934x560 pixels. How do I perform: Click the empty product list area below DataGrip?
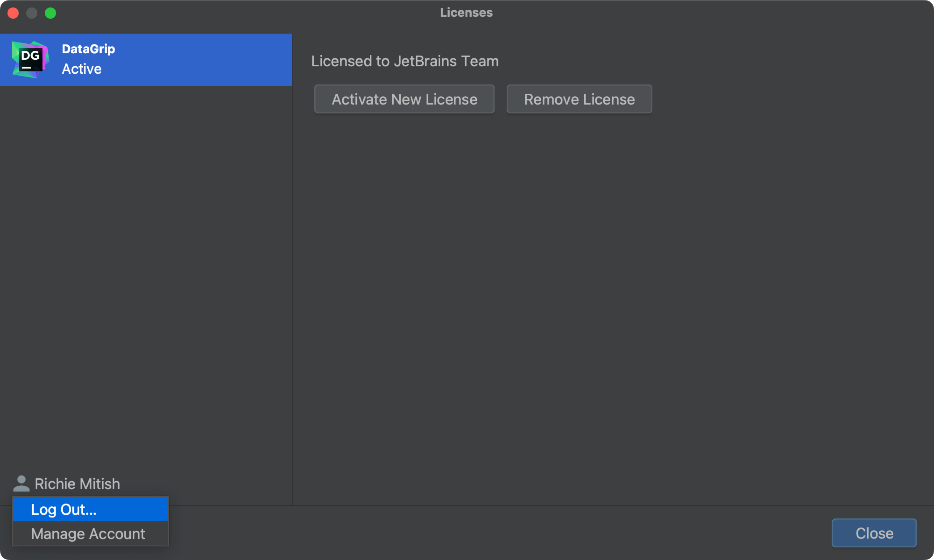146,264
